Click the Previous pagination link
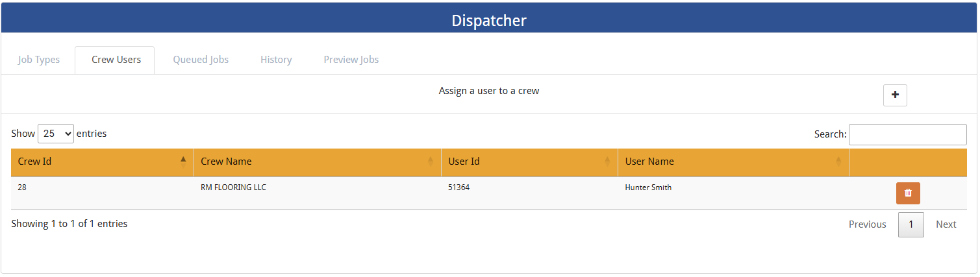Viewport: 980px width, 277px height. click(867, 224)
